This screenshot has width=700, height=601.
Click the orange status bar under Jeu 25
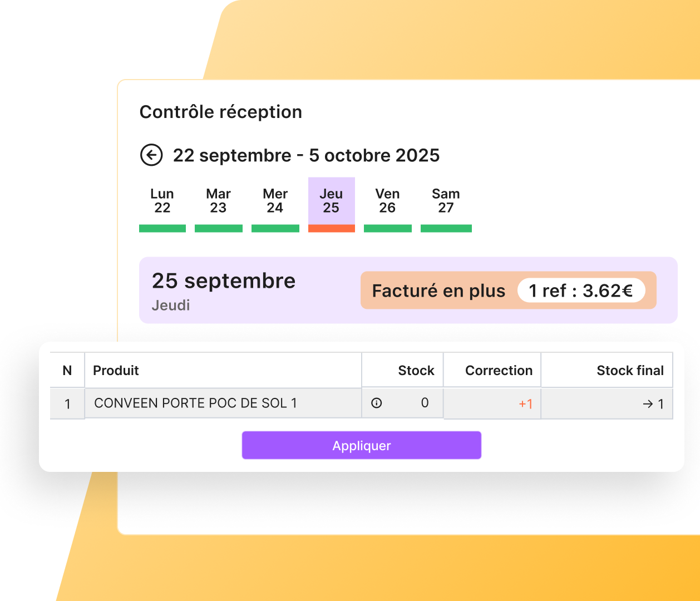[331, 228]
